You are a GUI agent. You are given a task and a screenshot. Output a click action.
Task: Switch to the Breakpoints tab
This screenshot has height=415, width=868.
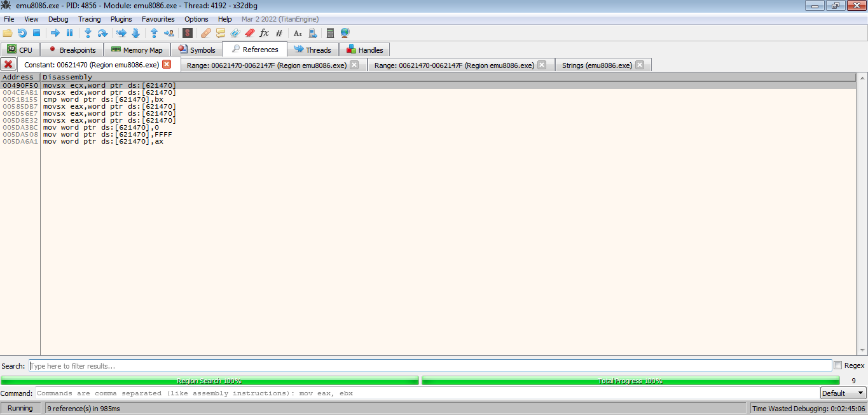(x=72, y=50)
